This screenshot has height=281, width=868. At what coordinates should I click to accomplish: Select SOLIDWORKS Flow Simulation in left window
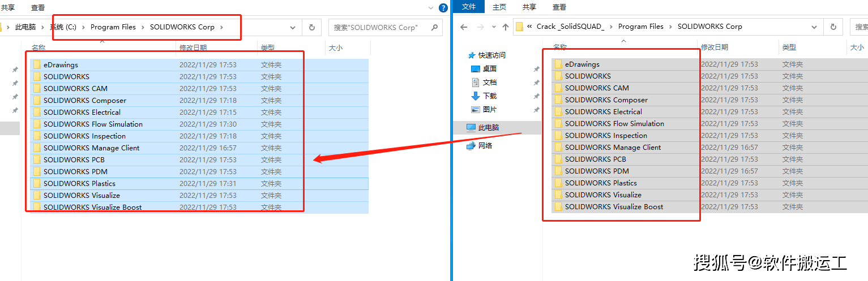(x=198, y=124)
